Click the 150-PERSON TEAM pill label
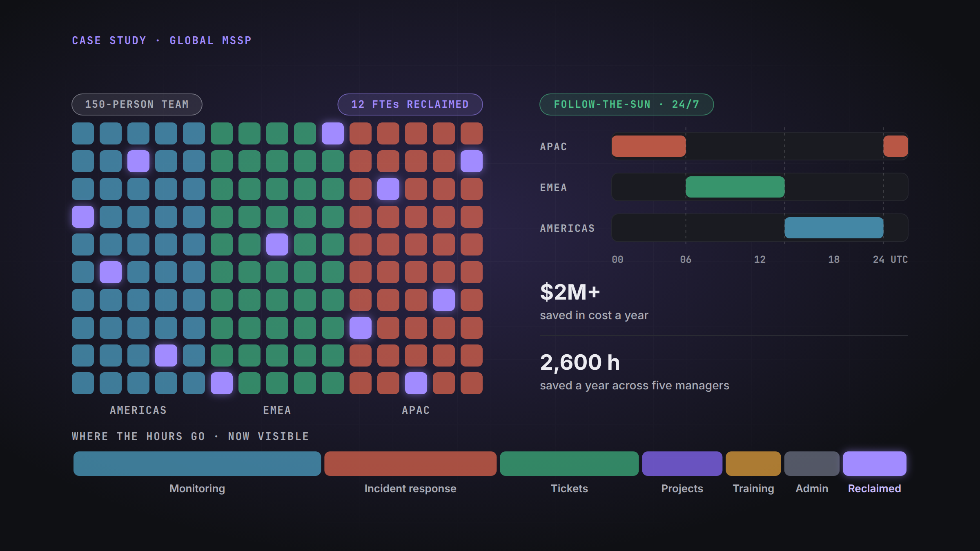The width and height of the screenshot is (980, 551). 137,104
